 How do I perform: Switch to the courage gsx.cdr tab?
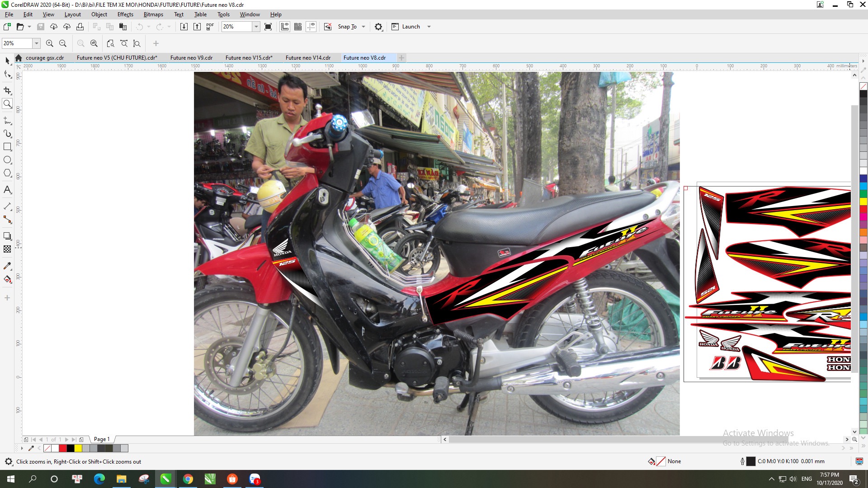coord(45,58)
